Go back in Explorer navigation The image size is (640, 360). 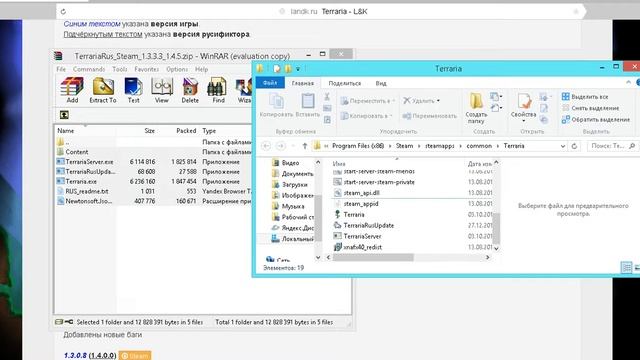tap(266, 146)
